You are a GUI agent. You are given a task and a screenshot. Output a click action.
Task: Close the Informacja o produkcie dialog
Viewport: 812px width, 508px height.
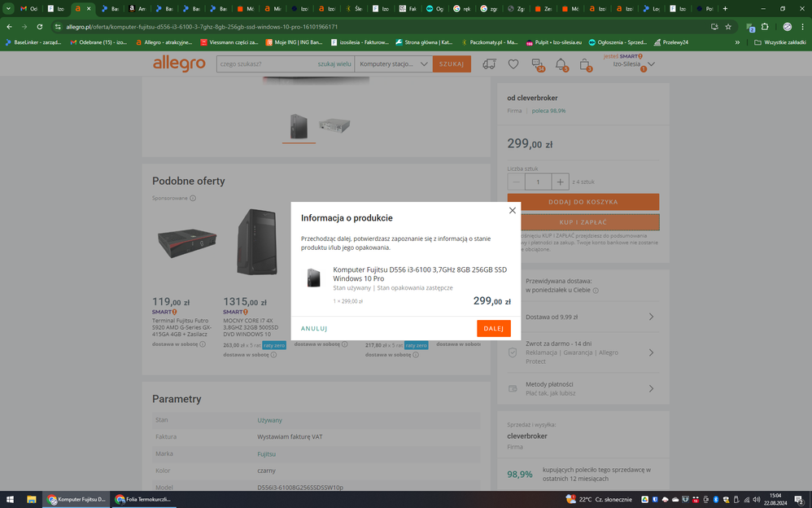(512, 211)
